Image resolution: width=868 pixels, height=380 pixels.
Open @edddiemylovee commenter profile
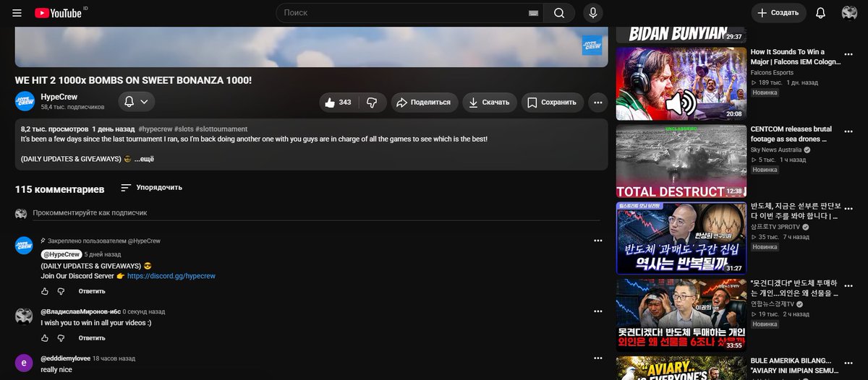pyautogui.click(x=65, y=358)
